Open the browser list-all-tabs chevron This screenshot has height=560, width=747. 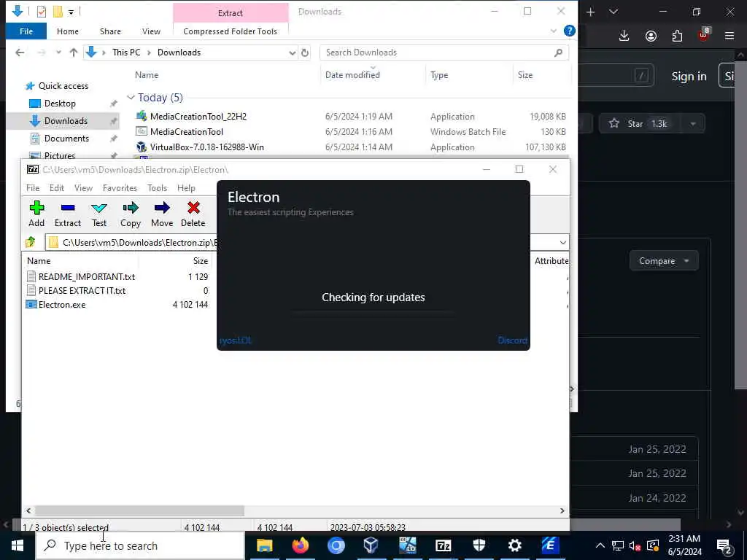614,12
